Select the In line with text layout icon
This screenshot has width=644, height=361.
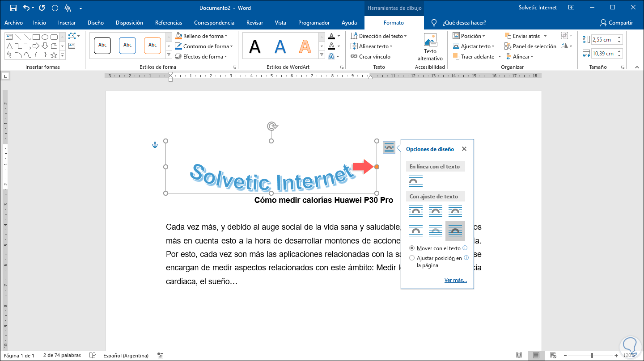pos(416,181)
